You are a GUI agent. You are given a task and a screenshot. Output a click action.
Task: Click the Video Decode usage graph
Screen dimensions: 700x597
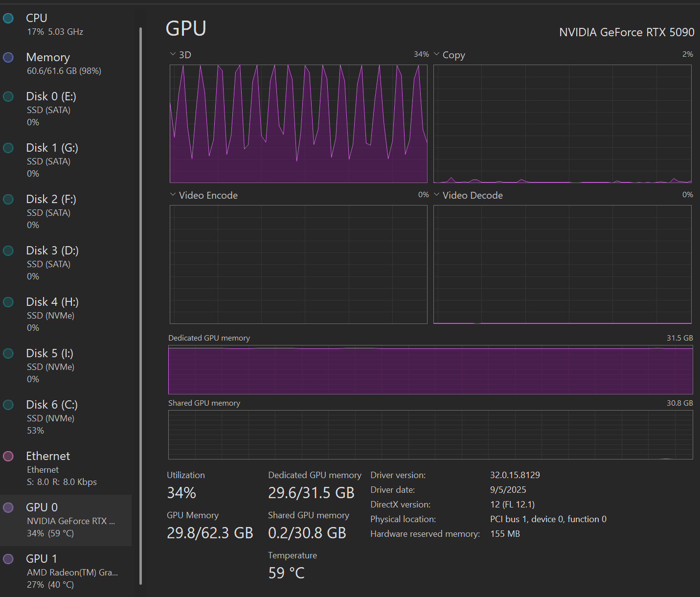click(563, 264)
